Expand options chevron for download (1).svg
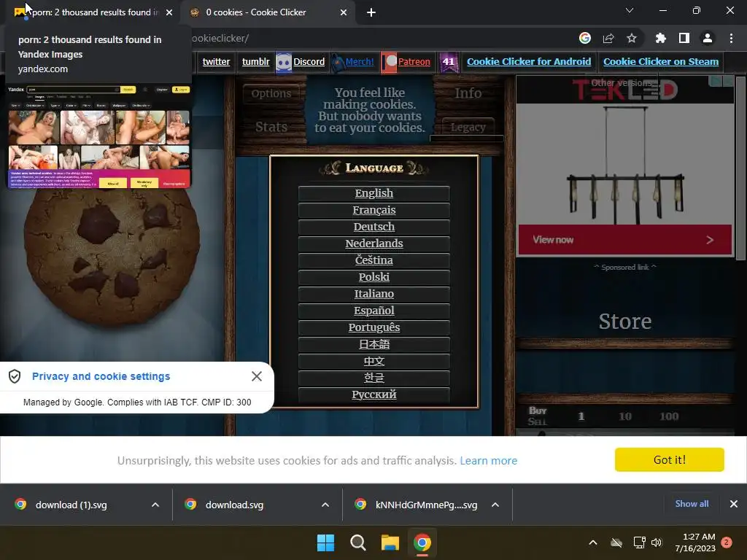The height and width of the screenshot is (560, 747). pyautogui.click(x=155, y=505)
